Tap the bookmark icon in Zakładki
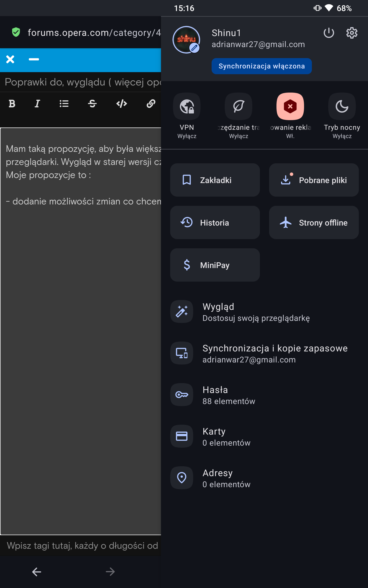 tap(187, 180)
